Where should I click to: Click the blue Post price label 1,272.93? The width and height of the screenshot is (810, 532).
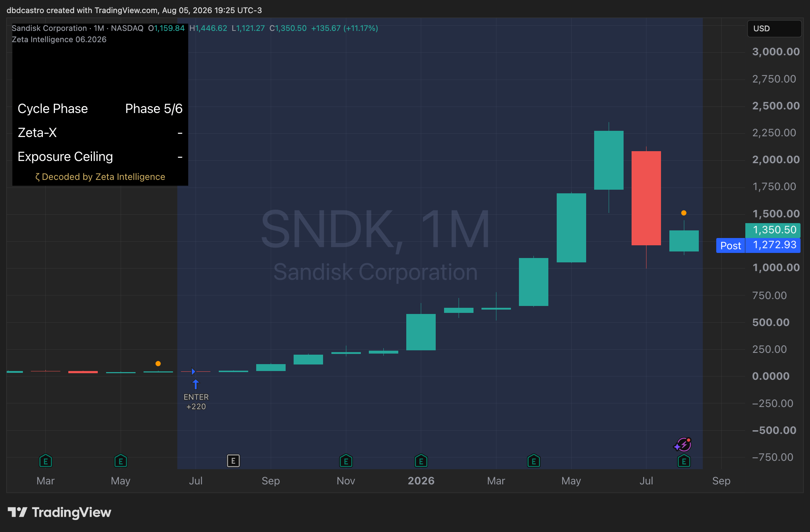[758, 245]
